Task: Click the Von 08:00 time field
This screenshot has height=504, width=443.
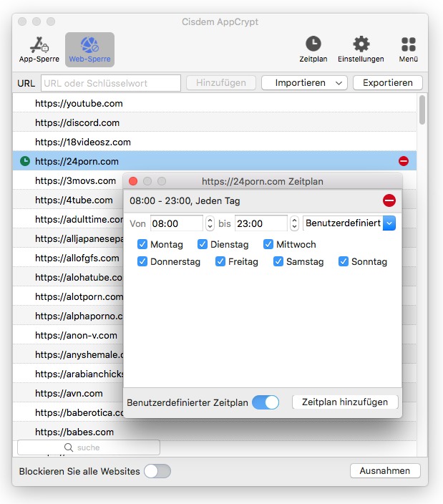Action: [177, 223]
